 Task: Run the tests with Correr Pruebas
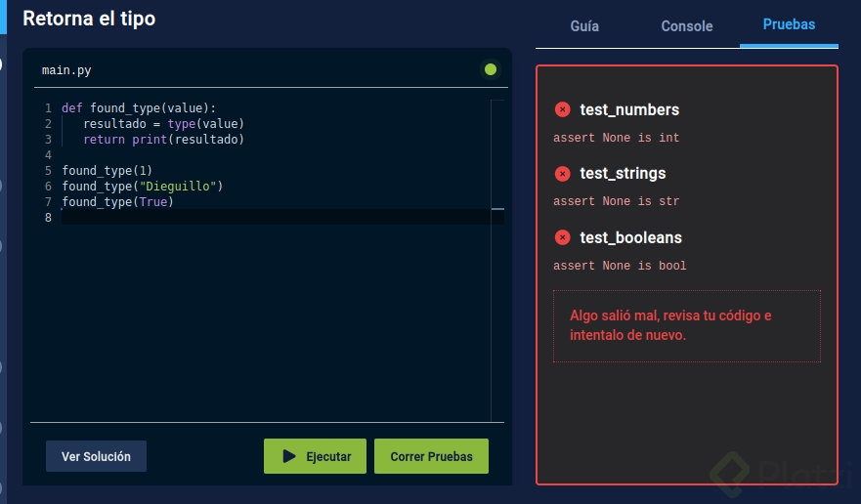431,456
